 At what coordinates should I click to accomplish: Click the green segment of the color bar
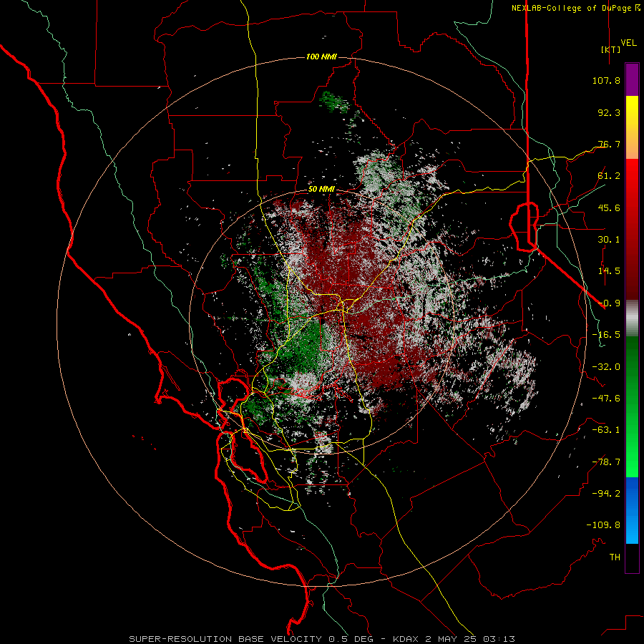[632, 406]
